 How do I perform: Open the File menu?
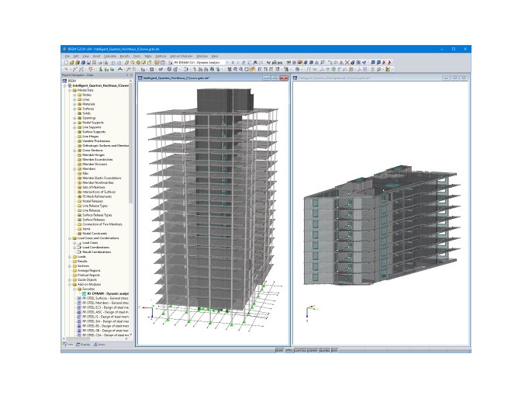67,56
